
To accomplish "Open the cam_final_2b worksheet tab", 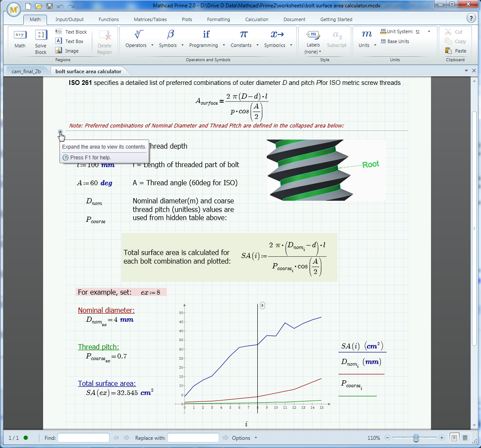I will [x=26, y=71].
